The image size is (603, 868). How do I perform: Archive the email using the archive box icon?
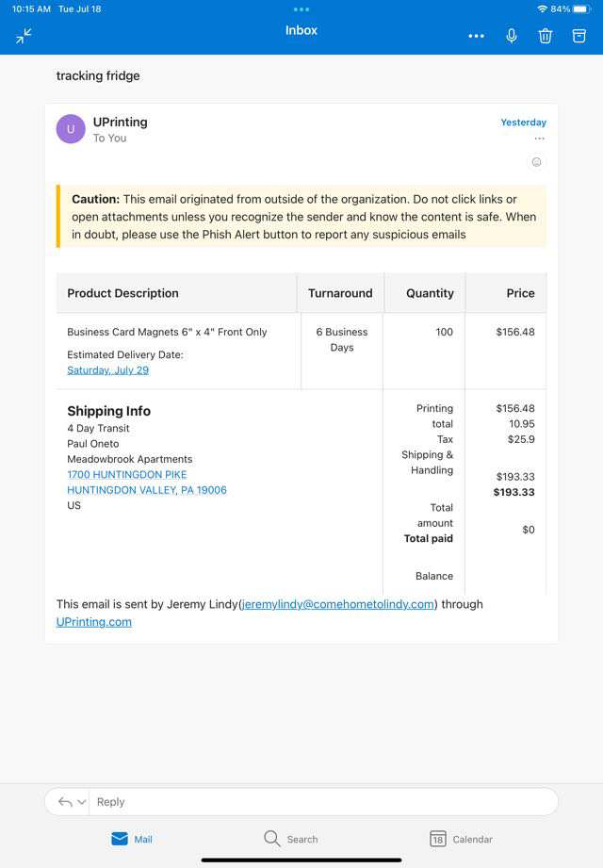[x=579, y=36]
